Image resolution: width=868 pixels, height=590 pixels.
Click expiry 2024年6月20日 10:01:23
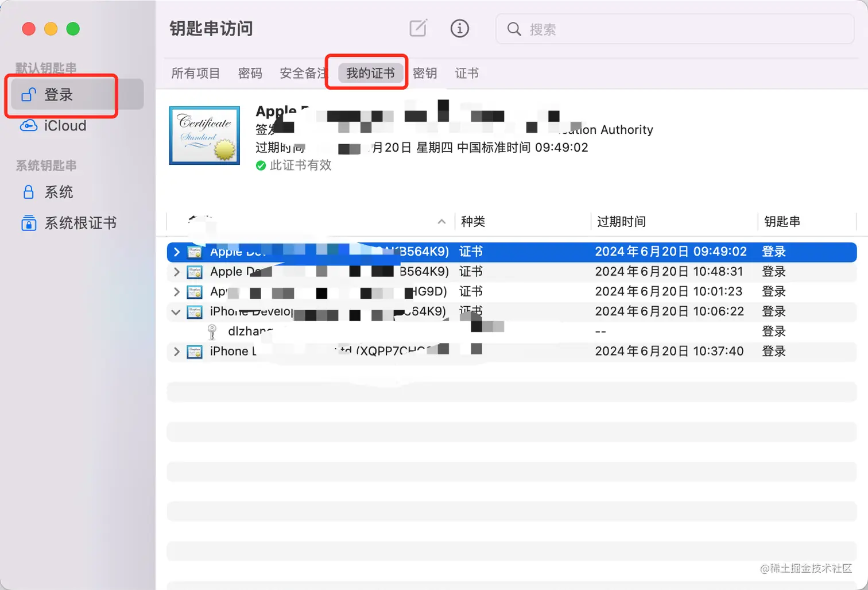click(668, 292)
